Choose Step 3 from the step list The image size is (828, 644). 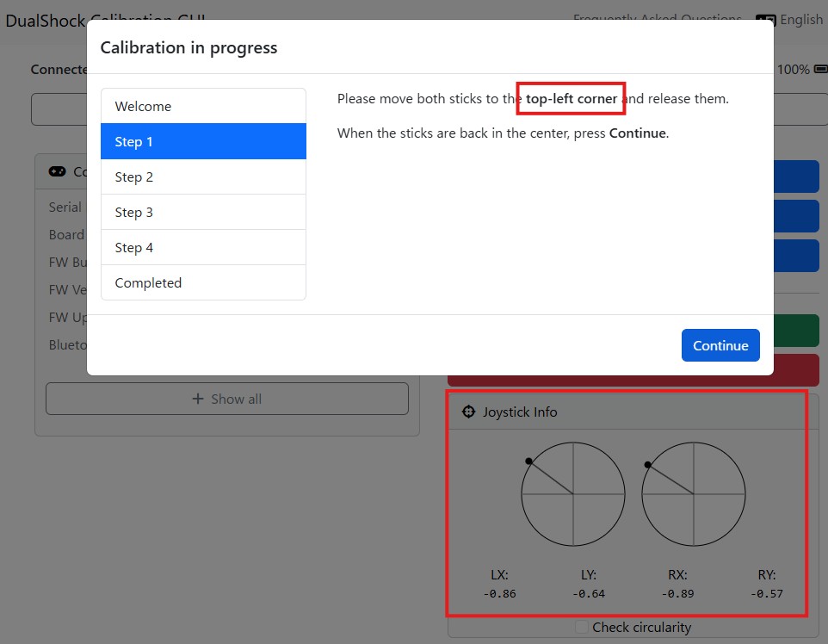coord(203,213)
